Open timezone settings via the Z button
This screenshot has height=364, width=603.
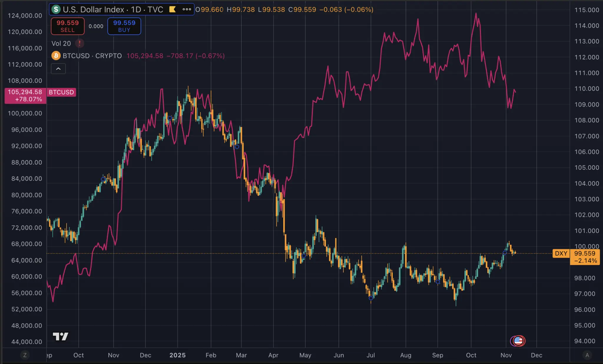(25, 355)
